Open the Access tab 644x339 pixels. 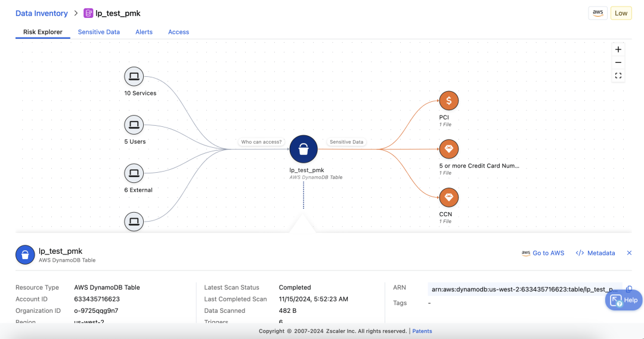click(x=178, y=32)
